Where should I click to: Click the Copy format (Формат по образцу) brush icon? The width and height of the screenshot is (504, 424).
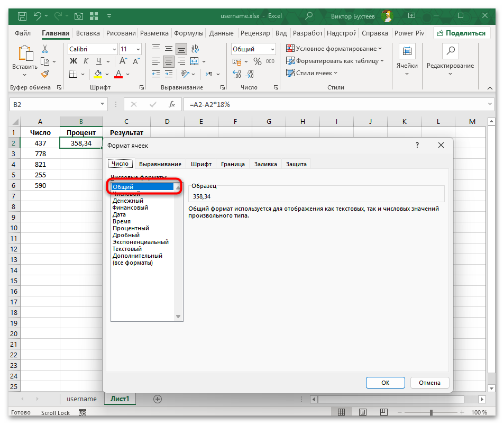45,74
